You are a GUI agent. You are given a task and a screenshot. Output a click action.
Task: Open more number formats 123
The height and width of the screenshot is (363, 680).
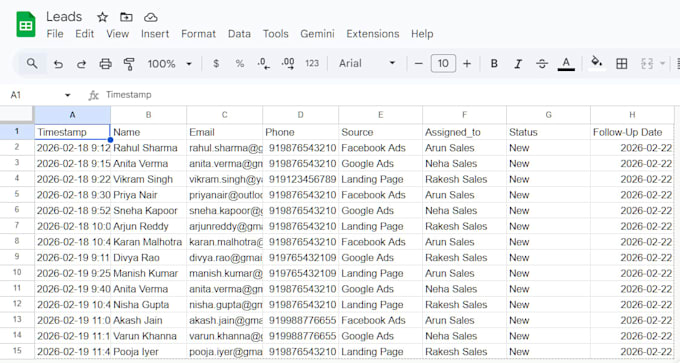coord(312,64)
